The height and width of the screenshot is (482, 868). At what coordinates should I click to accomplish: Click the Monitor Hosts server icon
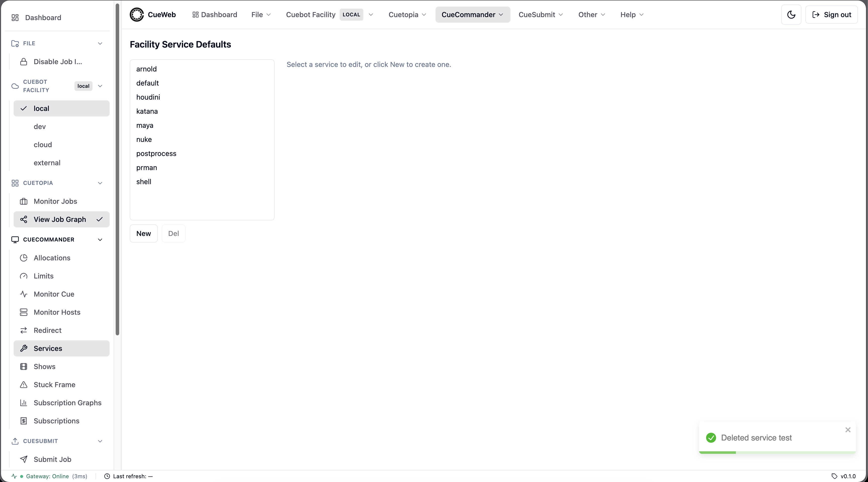(x=24, y=312)
